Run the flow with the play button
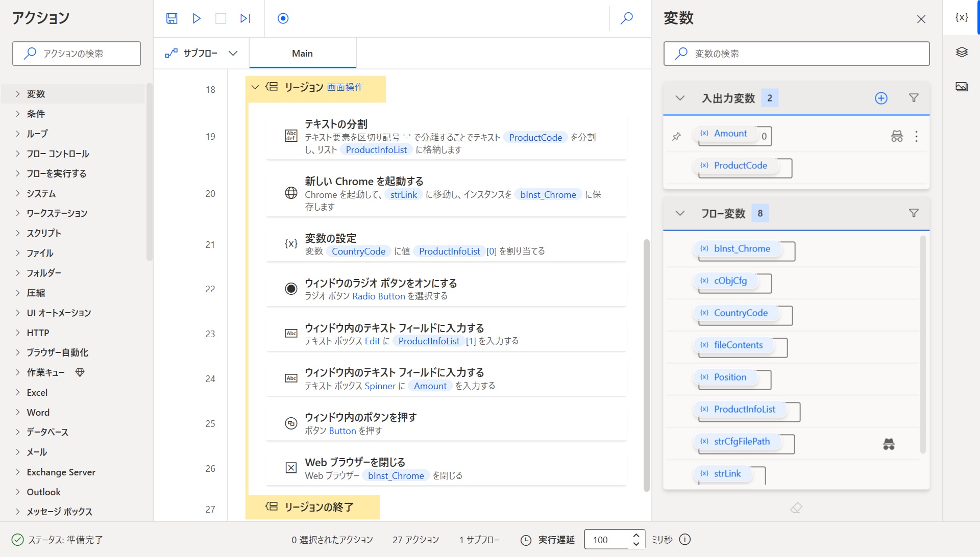This screenshot has width=980, height=557. click(x=197, y=18)
